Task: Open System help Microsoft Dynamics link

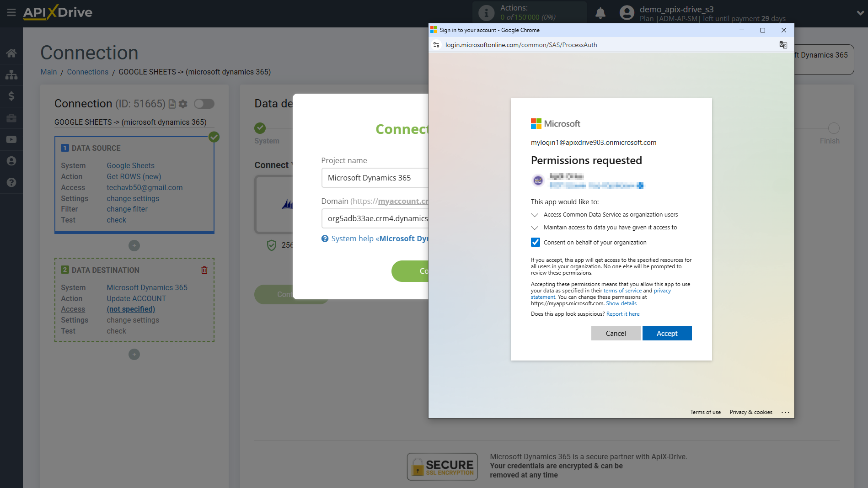Action: tap(380, 239)
